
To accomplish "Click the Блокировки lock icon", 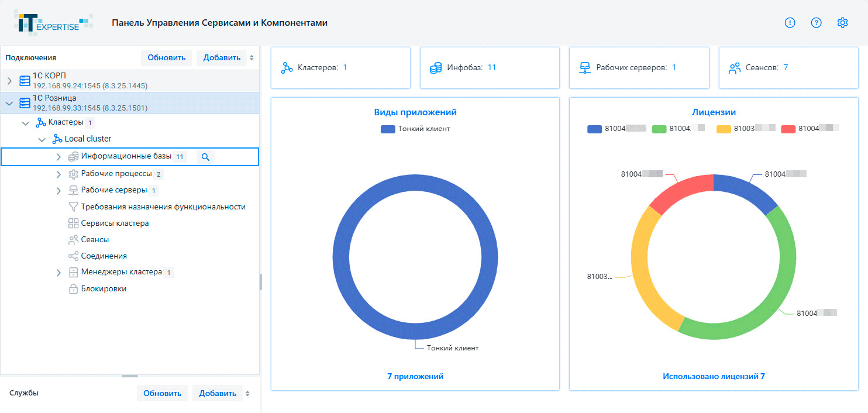I will (73, 289).
